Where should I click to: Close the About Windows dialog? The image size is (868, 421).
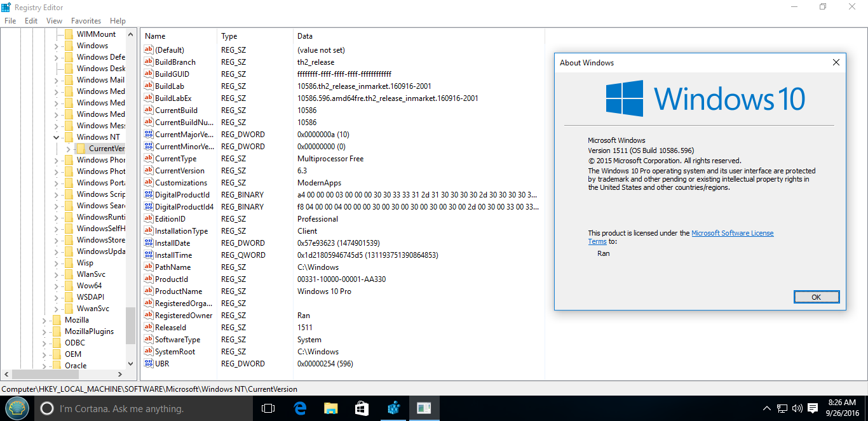[x=836, y=62]
